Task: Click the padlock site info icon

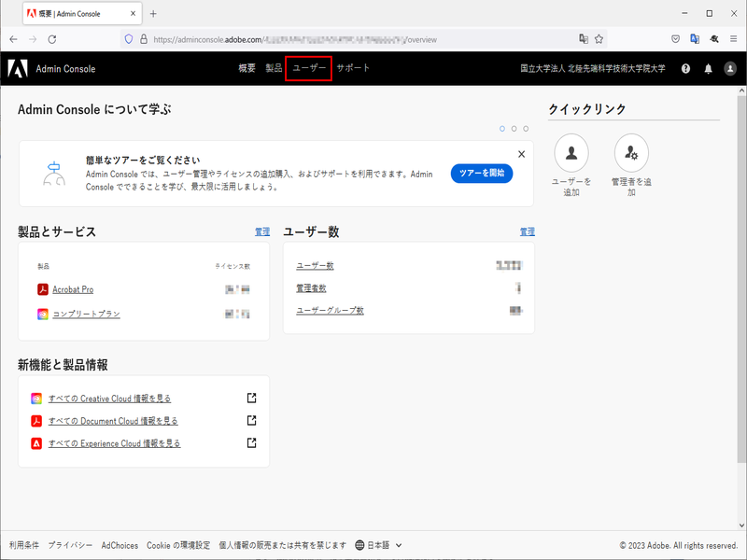Action: coord(144,39)
